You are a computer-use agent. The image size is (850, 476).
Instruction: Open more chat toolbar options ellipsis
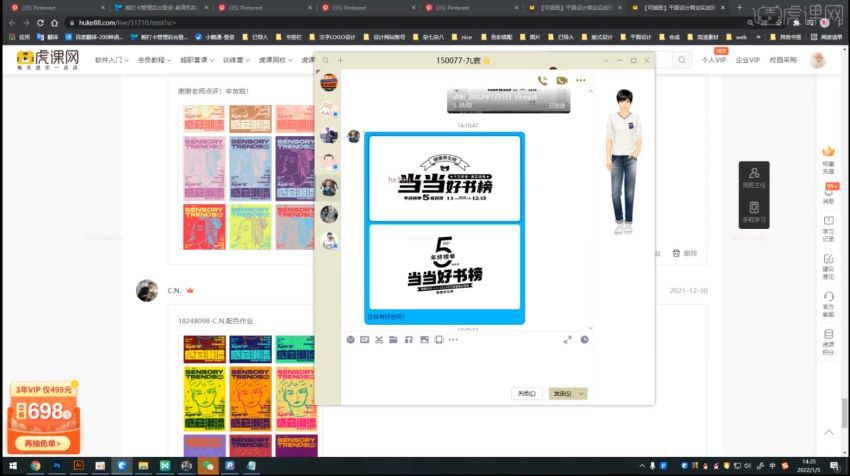click(453, 339)
